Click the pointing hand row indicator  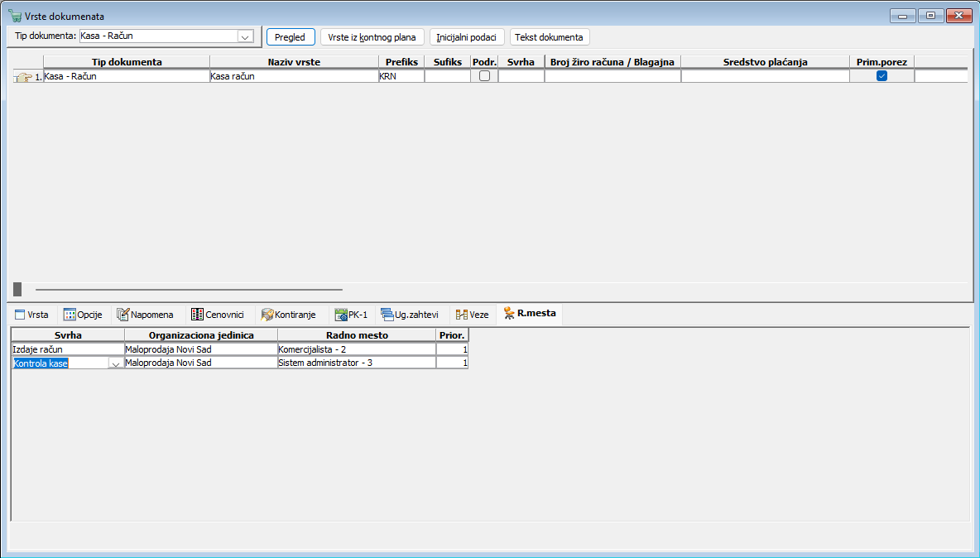point(24,77)
